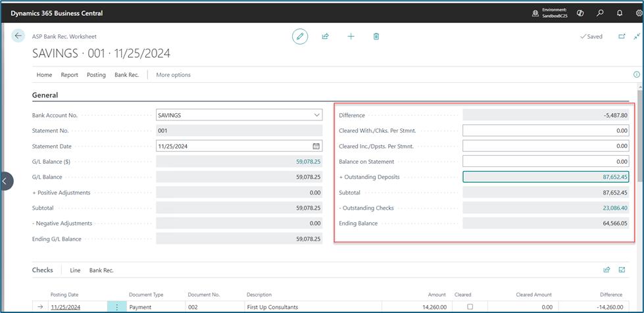The height and width of the screenshot is (313, 644).
Task: Expand the Checks part to full view
Action: pyautogui.click(x=622, y=270)
